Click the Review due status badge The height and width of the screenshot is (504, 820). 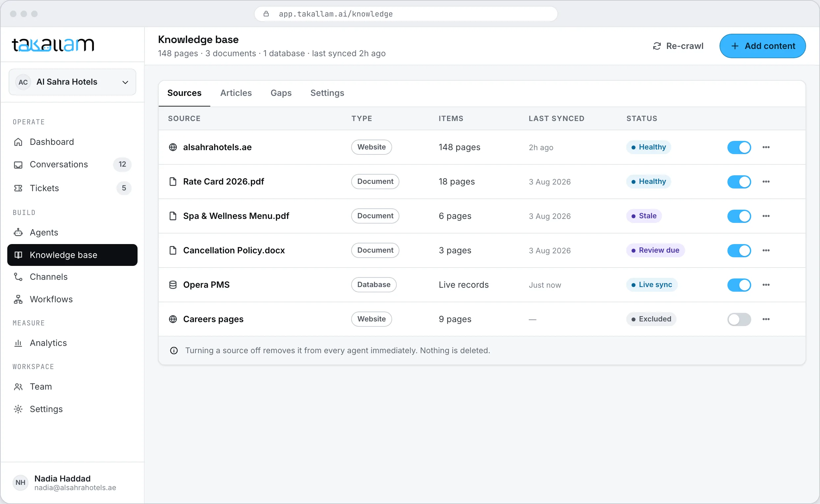click(x=655, y=250)
